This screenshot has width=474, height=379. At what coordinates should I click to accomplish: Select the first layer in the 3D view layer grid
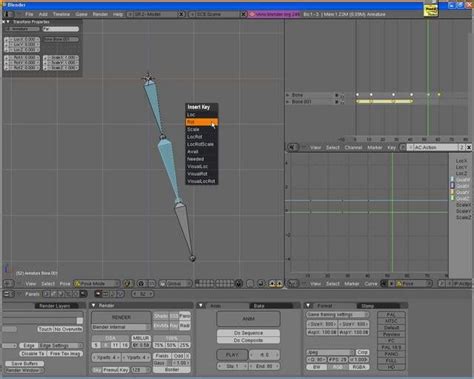click(198, 282)
